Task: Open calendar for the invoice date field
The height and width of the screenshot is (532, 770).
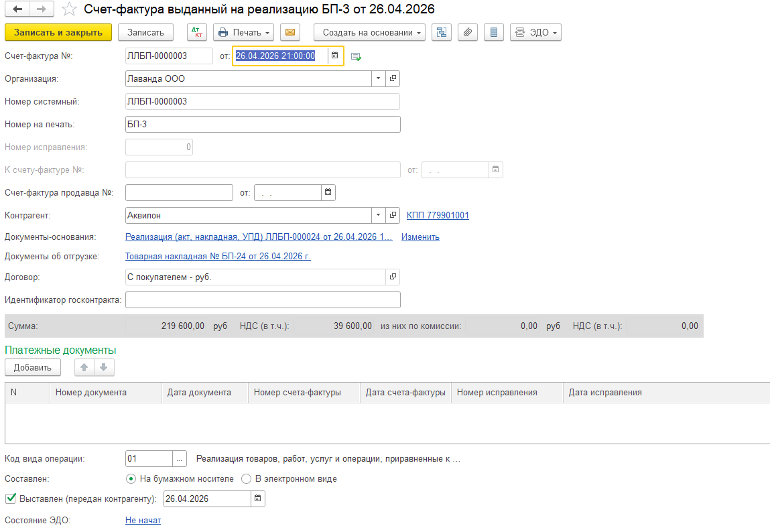Action: coord(335,56)
